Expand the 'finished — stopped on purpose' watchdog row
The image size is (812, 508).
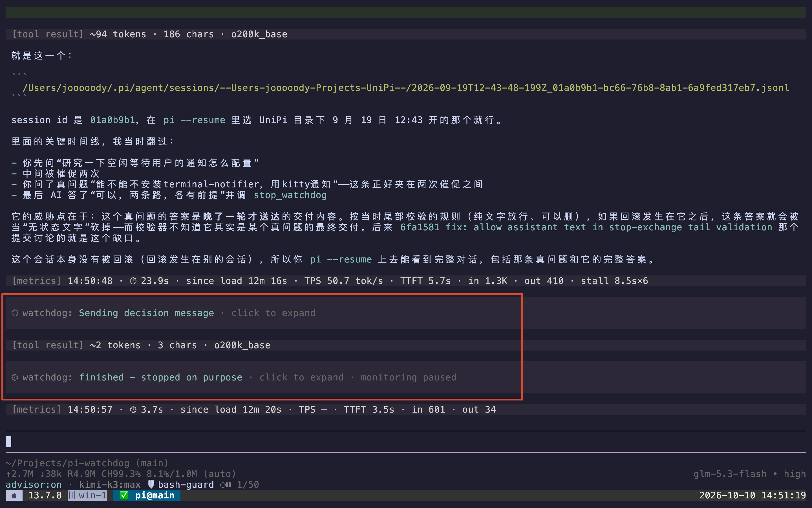pos(406,377)
